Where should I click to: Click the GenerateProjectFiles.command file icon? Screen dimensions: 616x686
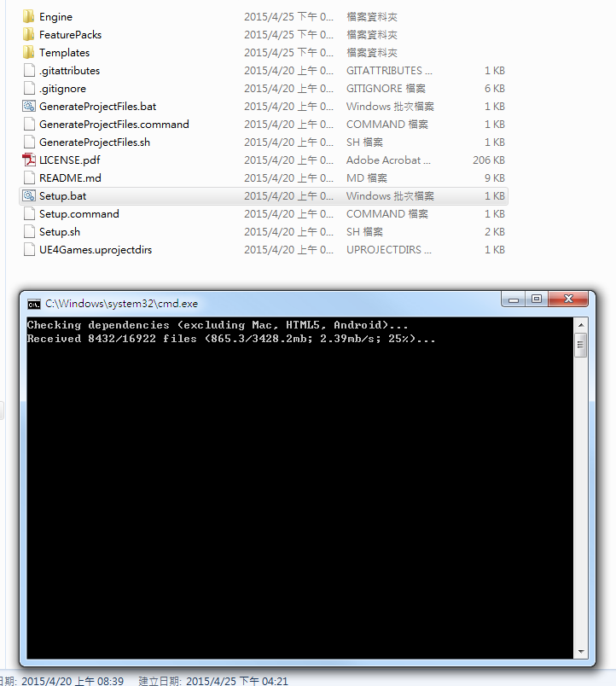[29, 125]
